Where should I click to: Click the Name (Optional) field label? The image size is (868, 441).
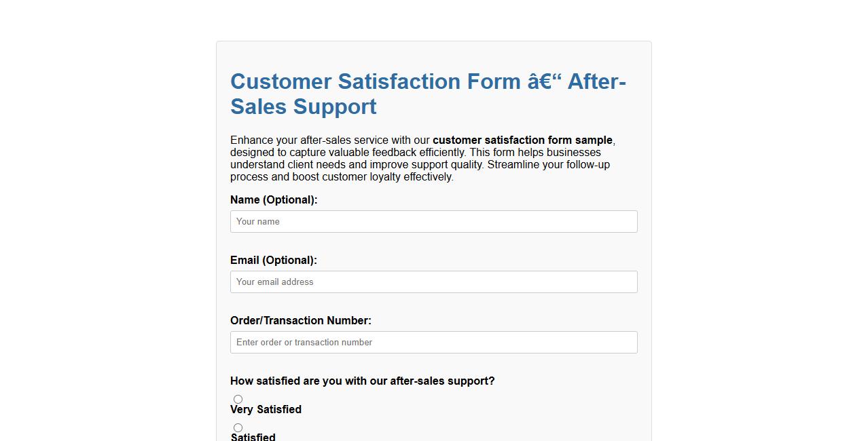click(x=273, y=199)
